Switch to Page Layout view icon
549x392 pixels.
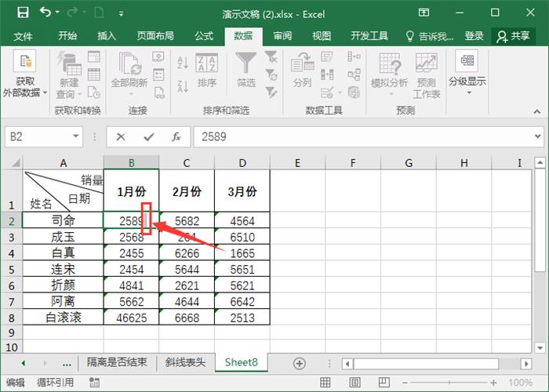[x=354, y=383]
